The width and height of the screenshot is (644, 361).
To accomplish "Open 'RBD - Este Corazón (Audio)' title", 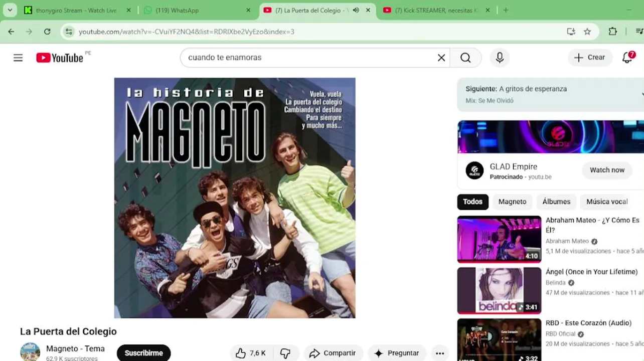I will click(588, 323).
